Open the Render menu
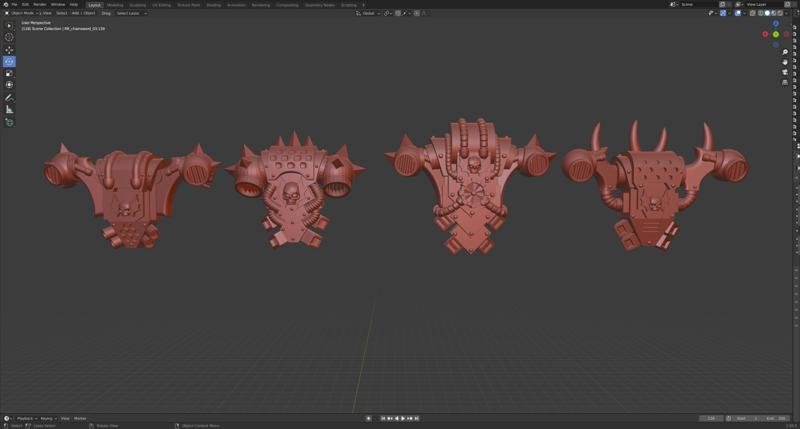 point(40,5)
